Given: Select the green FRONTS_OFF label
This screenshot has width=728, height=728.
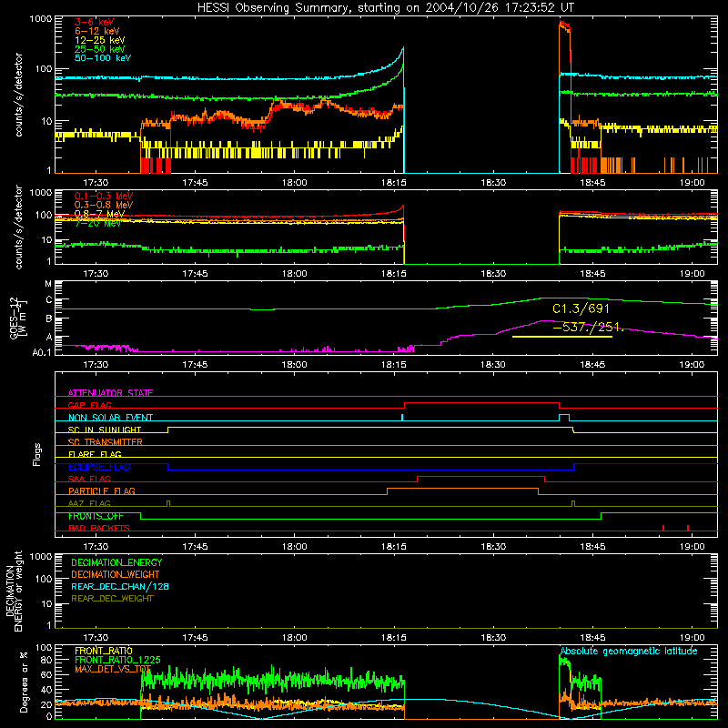Looking at the screenshot, I should point(96,516).
